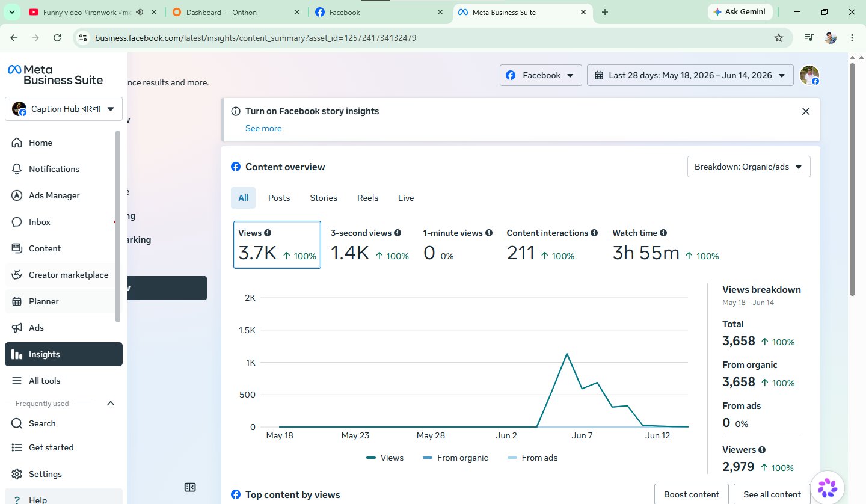Viewport: 866px width, 504px height.
Task: Select the Content interactions metric
Action: [552, 245]
